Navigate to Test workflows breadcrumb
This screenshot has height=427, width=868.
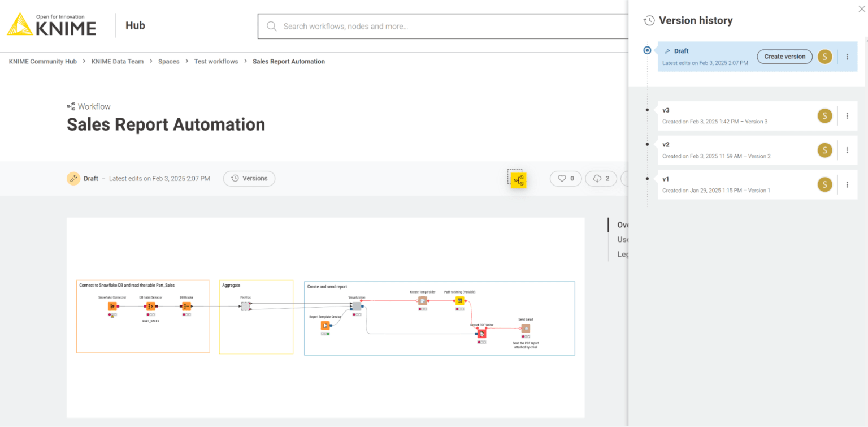point(216,61)
